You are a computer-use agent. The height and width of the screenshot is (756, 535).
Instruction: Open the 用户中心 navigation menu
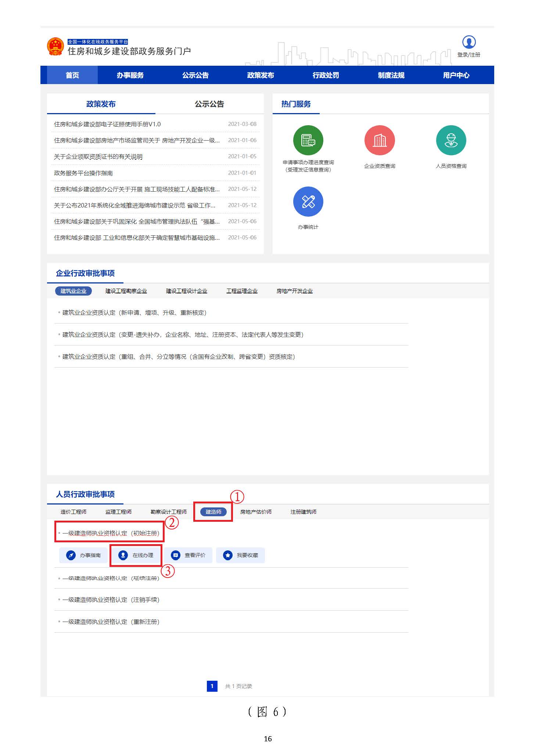456,75
